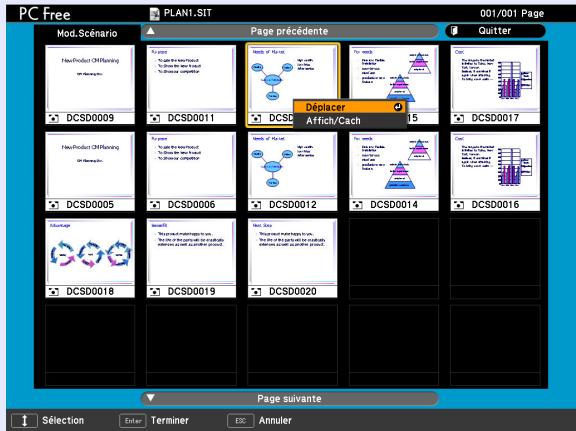Click the DCSD0016 file label
The height and width of the screenshot is (431, 576).
495,205
